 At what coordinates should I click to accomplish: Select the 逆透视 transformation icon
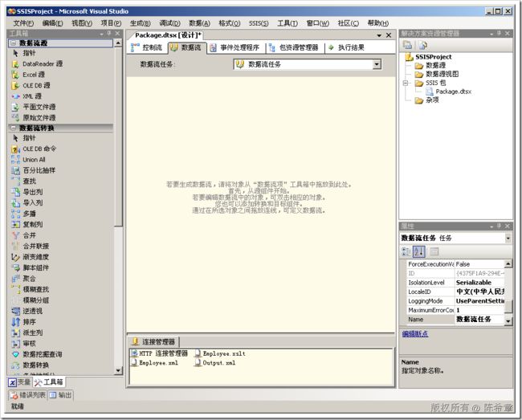click(x=15, y=311)
